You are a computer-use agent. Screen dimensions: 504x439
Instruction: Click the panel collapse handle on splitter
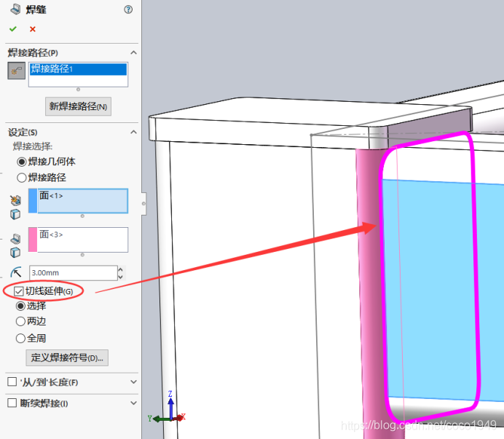pyautogui.click(x=144, y=204)
